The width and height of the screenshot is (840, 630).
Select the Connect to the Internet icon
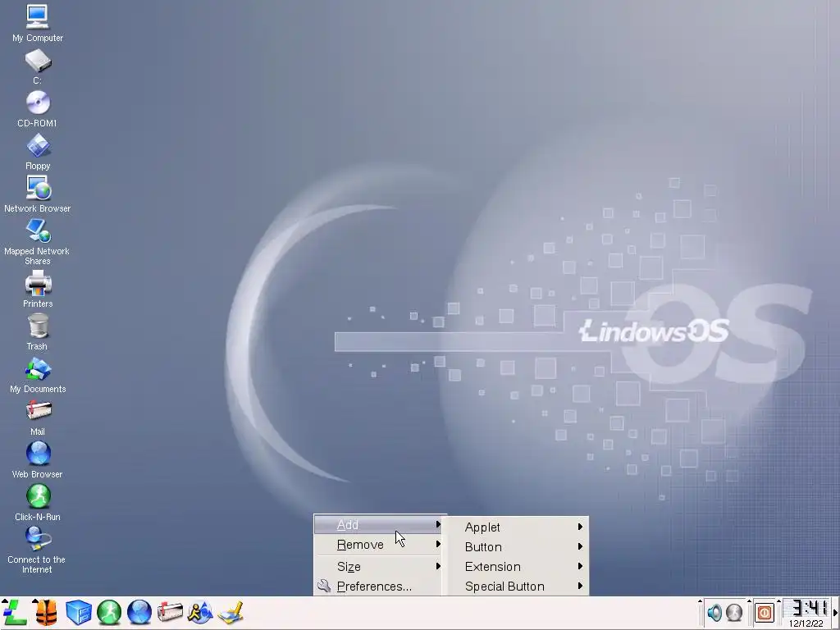coord(38,550)
